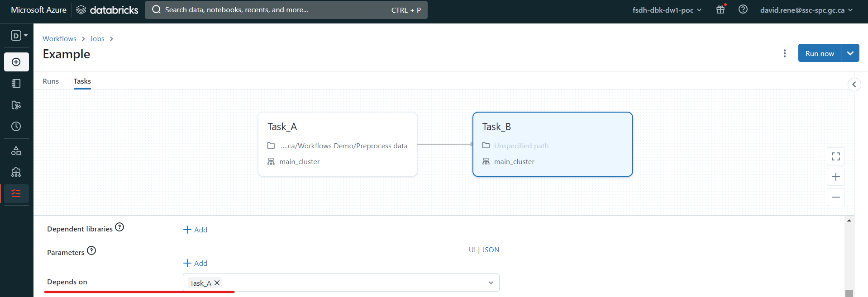This screenshot has width=868, height=297.
Task: Switch parameters view to JSON
Action: point(491,250)
